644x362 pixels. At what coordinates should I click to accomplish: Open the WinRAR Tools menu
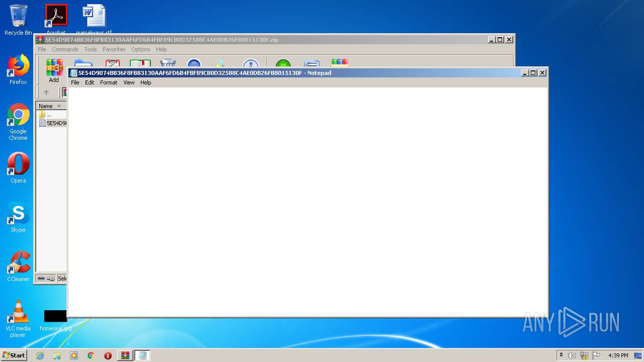tap(91, 49)
